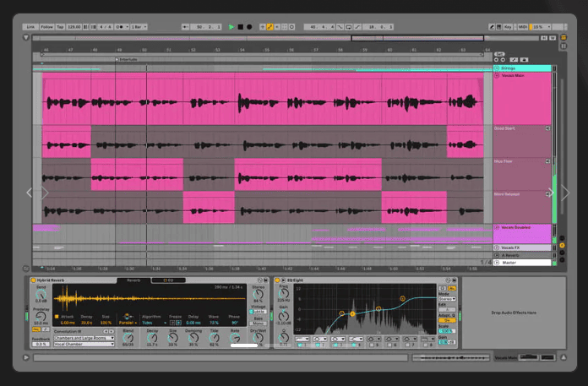The image size is (588, 386).
Task: Arm recording with the round record button
Action: pyautogui.click(x=249, y=27)
